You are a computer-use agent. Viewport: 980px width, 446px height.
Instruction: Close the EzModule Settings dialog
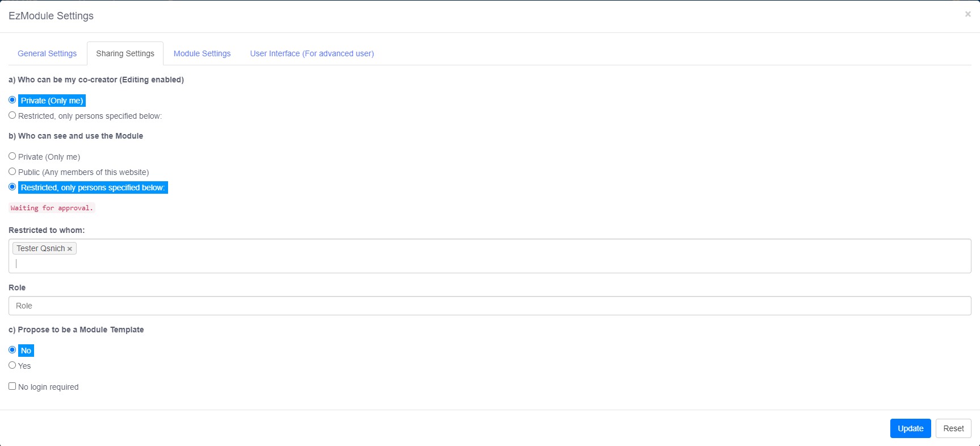coord(968,14)
